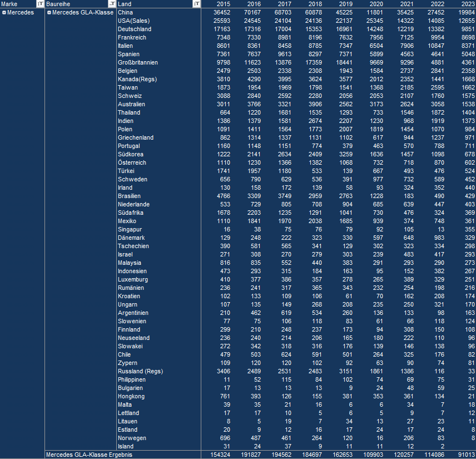Collapse the Mercedes GLA-Klasse series group
Viewport: 476px width, 459px height.
49,12
